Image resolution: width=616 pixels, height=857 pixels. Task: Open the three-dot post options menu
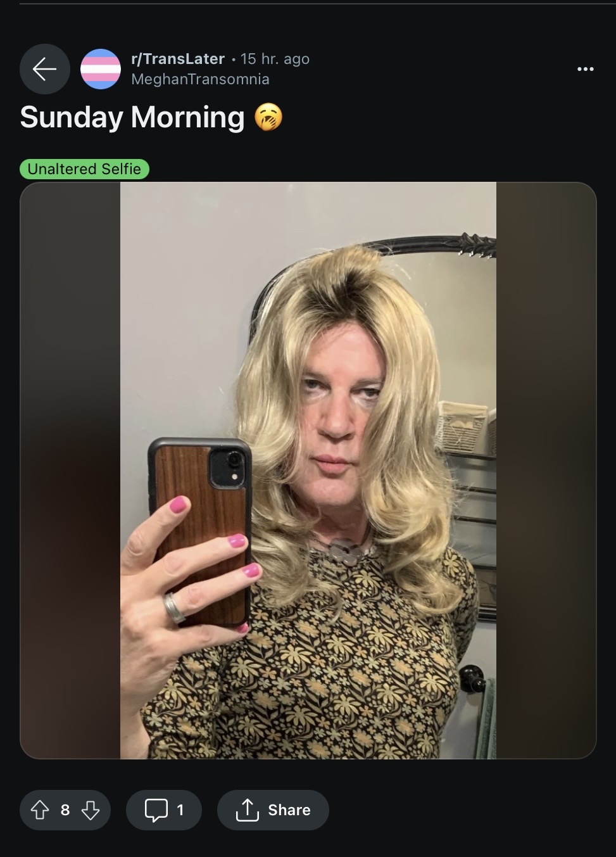586,69
